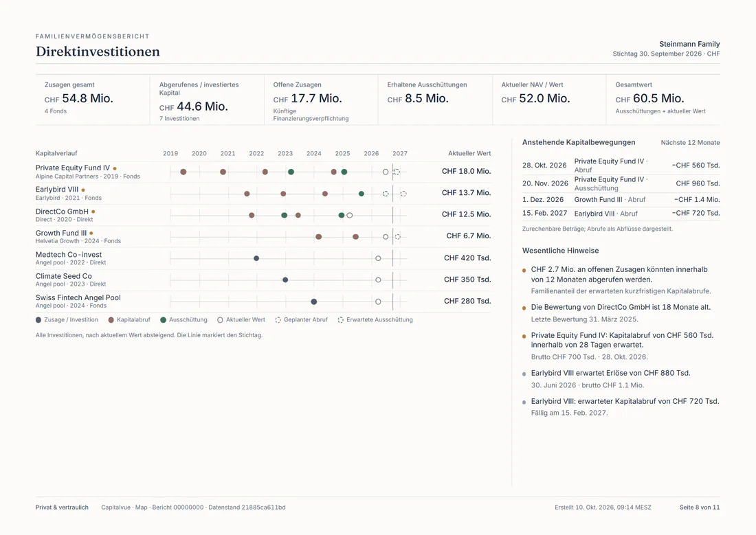The width and height of the screenshot is (756, 535).
Task: Click the Zusage / Investition legend dot
Action: click(38, 320)
